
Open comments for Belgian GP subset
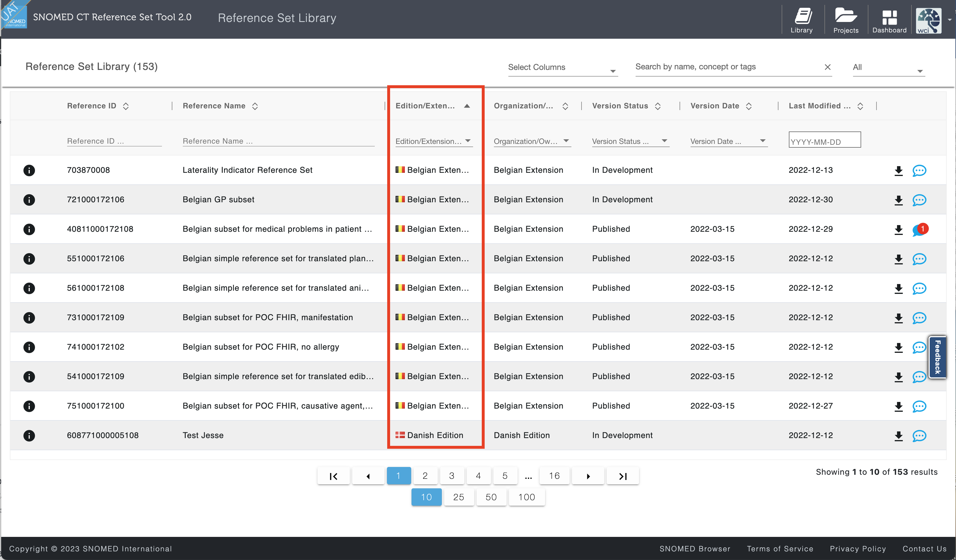point(919,200)
